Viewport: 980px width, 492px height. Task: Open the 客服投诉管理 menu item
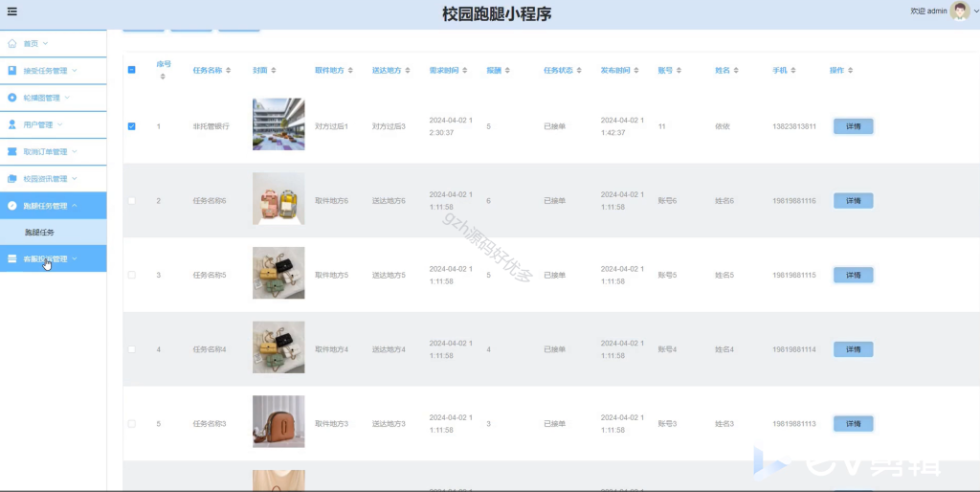[54, 258]
